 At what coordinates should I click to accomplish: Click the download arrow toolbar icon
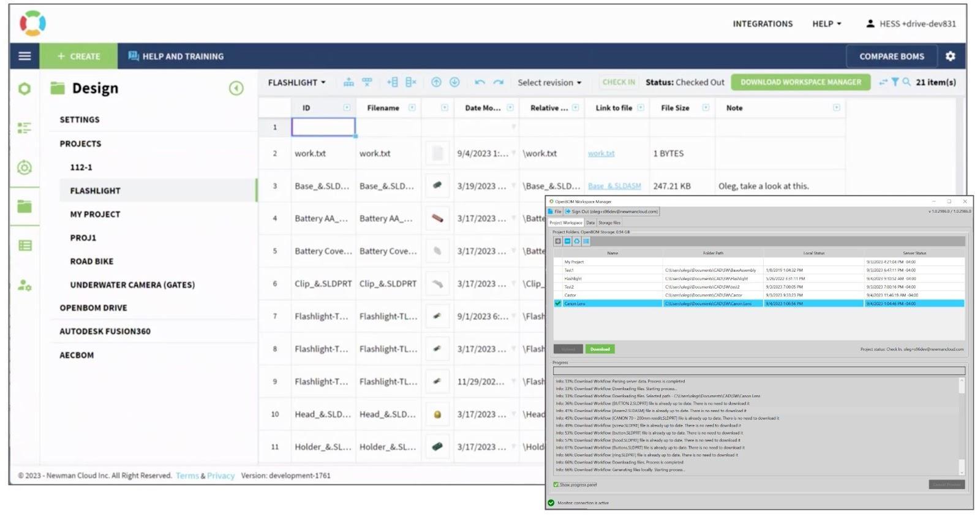point(454,82)
